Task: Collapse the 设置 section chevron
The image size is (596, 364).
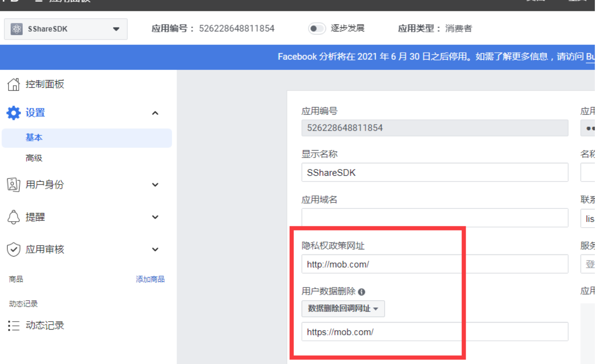Action: (155, 113)
